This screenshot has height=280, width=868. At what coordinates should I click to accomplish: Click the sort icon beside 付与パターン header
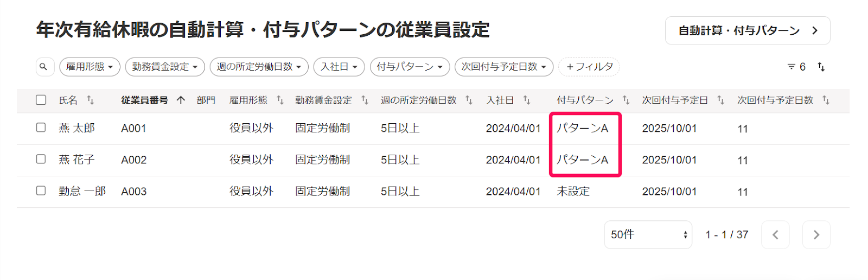point(626,100)
